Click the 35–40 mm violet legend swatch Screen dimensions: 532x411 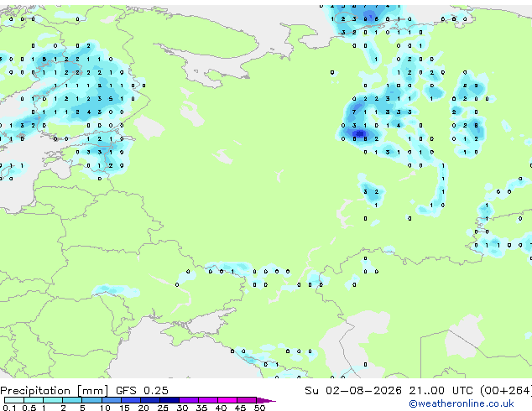tap(208, 400)
